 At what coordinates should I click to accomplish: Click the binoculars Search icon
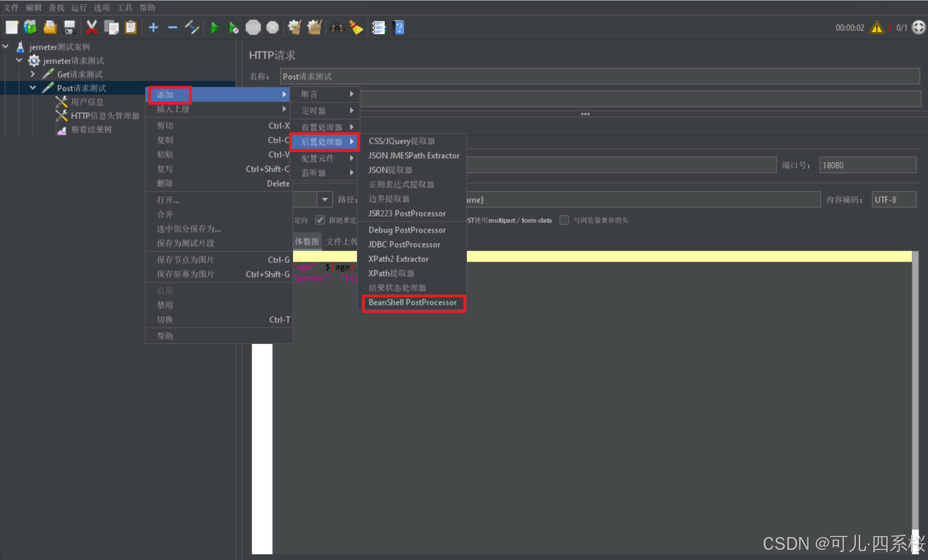tap(337, 28)
